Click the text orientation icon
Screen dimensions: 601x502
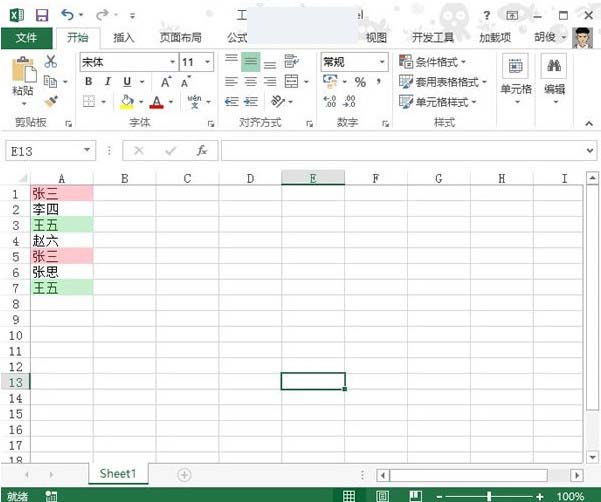[x=278, y=102]
